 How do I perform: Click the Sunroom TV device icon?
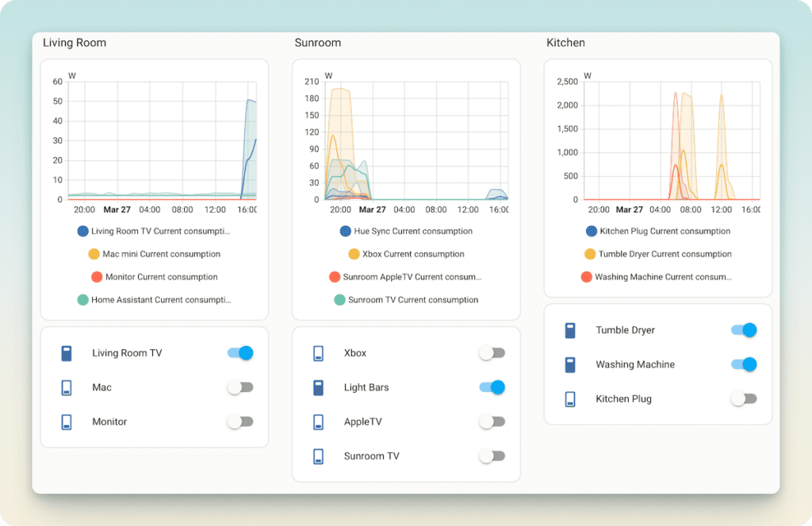pyautogui.click(x=319, y=456)
